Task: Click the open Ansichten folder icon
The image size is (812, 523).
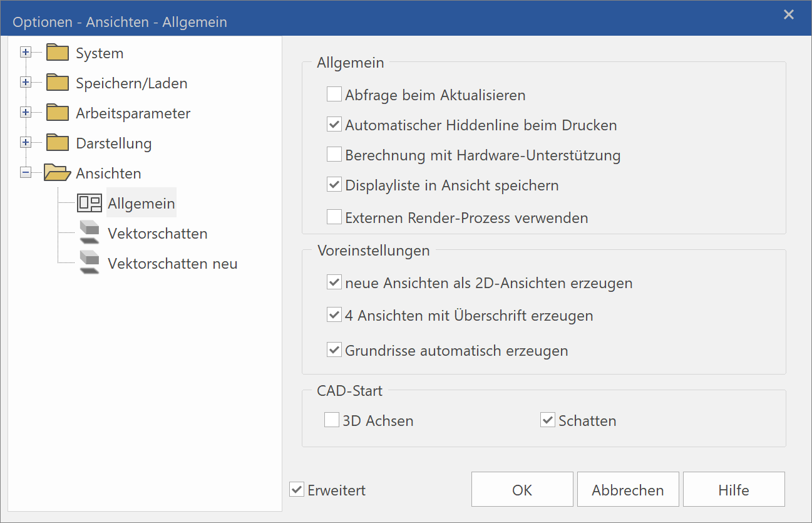Action: click(58, 173)
